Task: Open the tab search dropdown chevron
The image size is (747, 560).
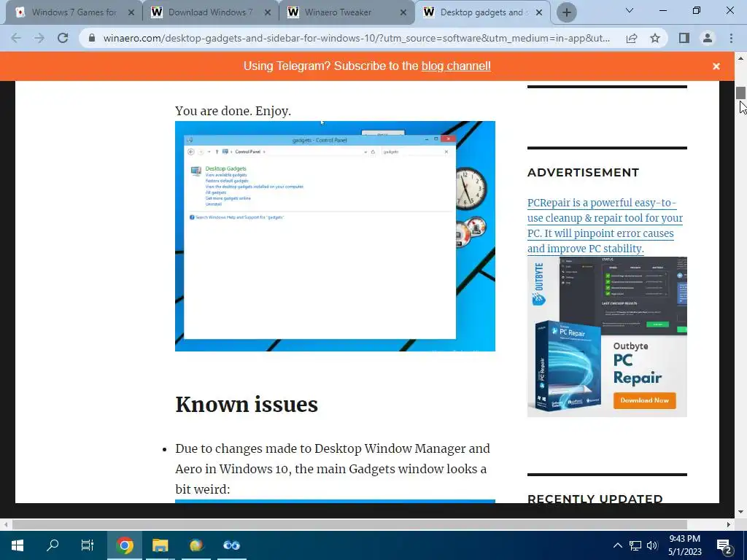Action: pyautogui.click(x=630, y=10)
